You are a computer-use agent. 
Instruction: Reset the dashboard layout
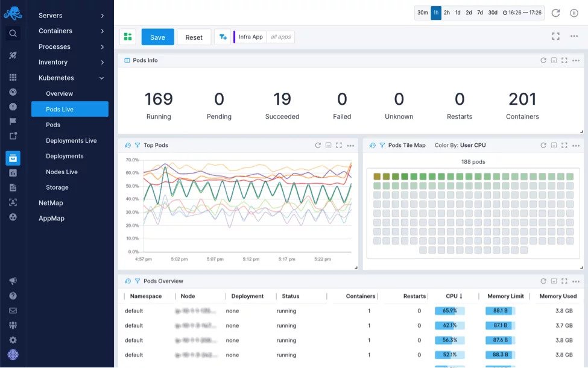[x=194, y=37]
